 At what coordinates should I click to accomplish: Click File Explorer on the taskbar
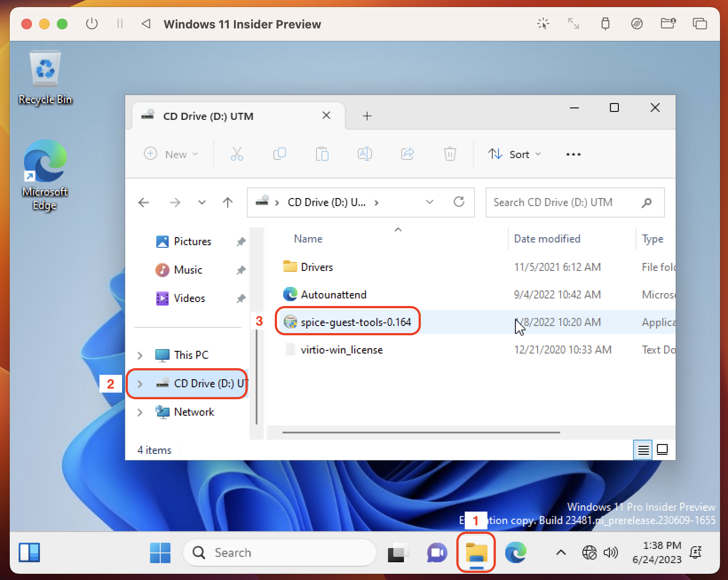tap(476, 553)
